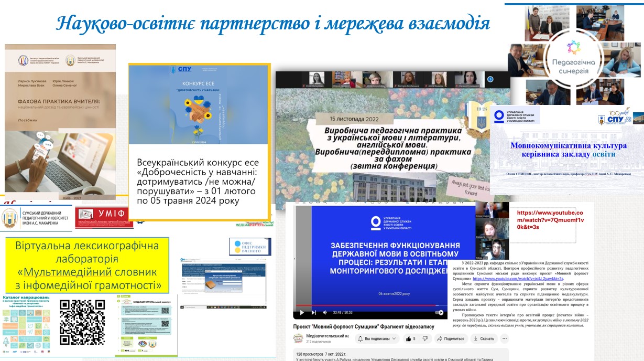Open the МЕДІАВЧИТЕЛЬський кампус page thumbnail
644x361 pixels.
point(146,324)
